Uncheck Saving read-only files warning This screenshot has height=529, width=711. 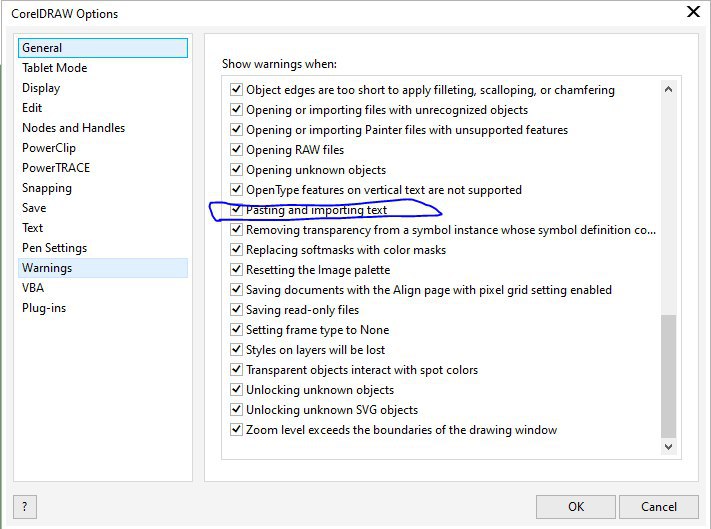[236, 309]
